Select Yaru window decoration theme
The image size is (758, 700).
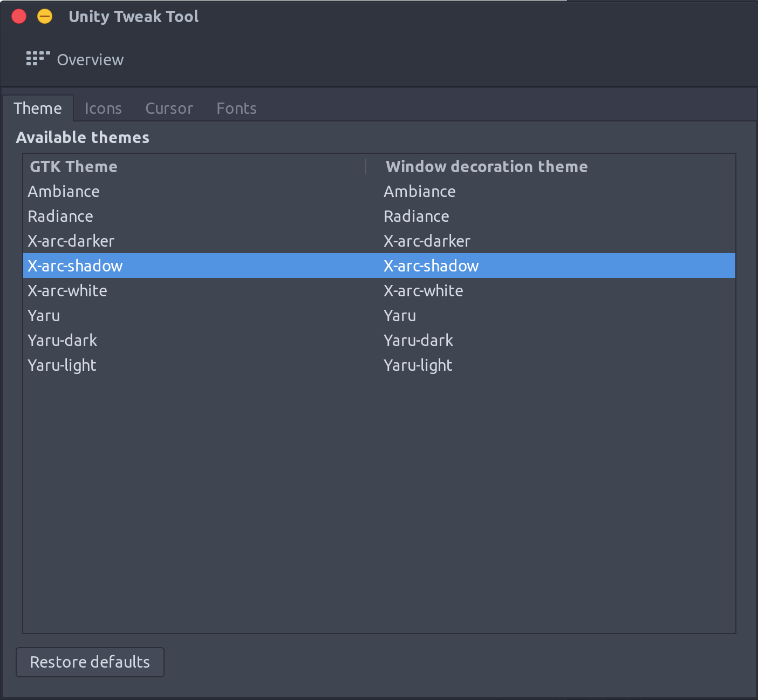[x=400, y=316]
